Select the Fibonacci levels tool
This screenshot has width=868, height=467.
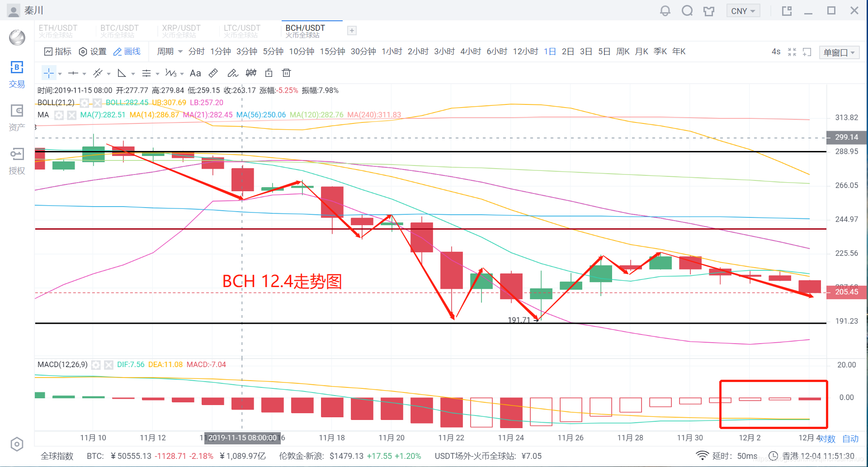[x=146, y=73]
